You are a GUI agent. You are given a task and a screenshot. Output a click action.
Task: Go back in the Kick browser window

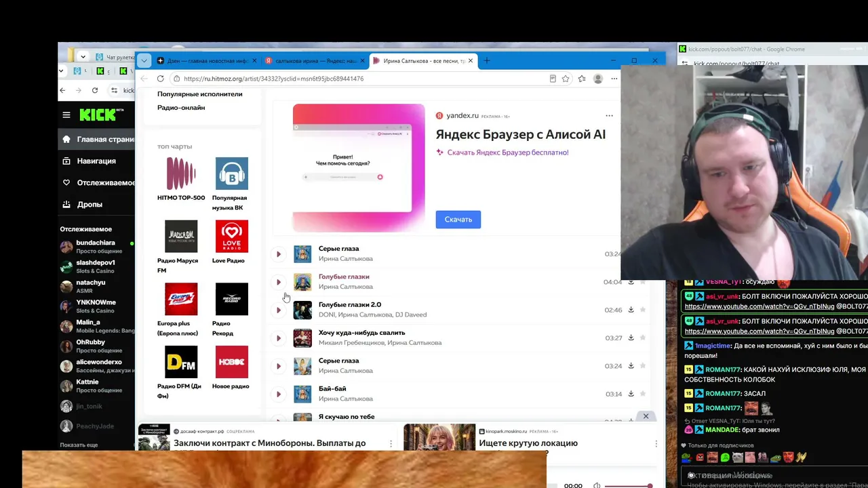pyautogui.click(x=63, y=90)
